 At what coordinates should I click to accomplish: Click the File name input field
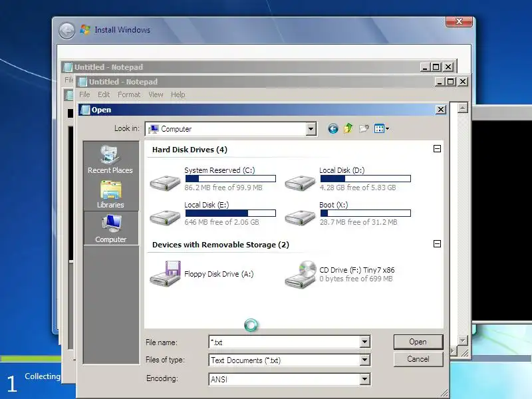point(285,342)
